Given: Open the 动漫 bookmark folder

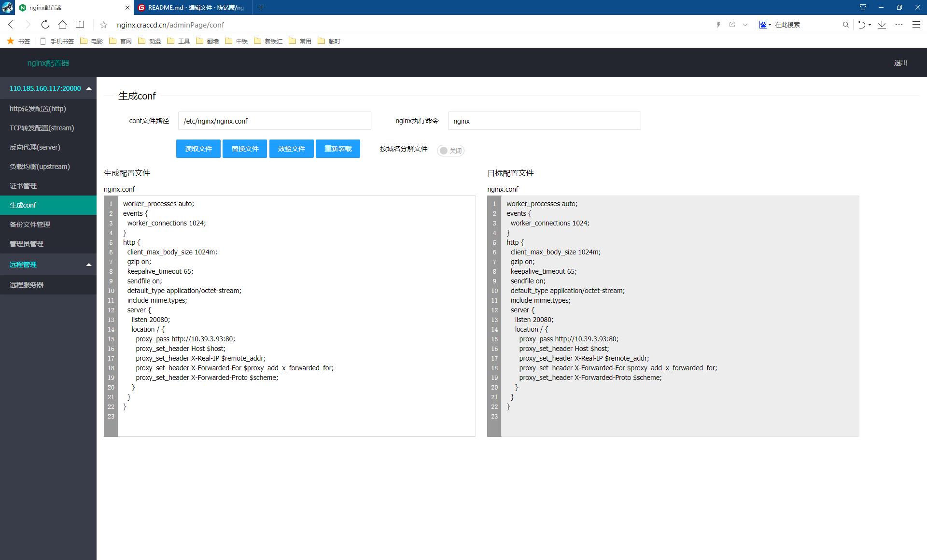Looking at the screenshot, I should 150,41.
